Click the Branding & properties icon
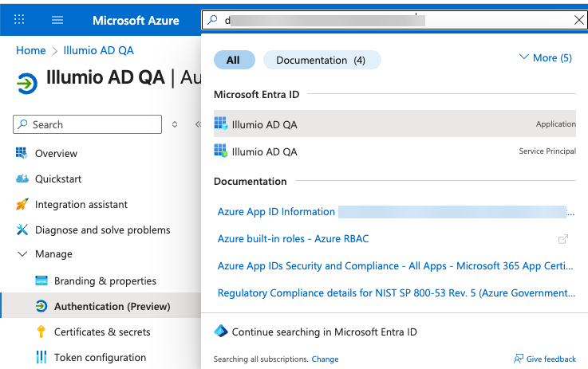The width and height of the screenshot is (588, 369). click(x=41, y=281)
